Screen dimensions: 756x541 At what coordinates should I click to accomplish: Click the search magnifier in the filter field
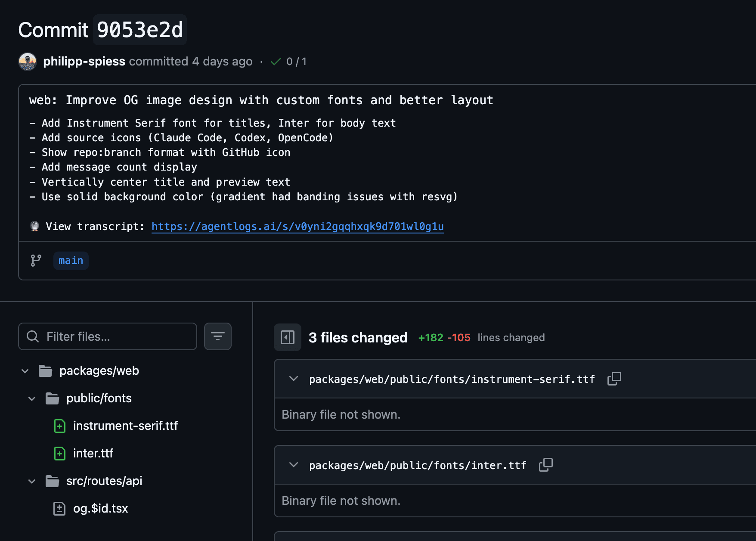coord(32,336)
